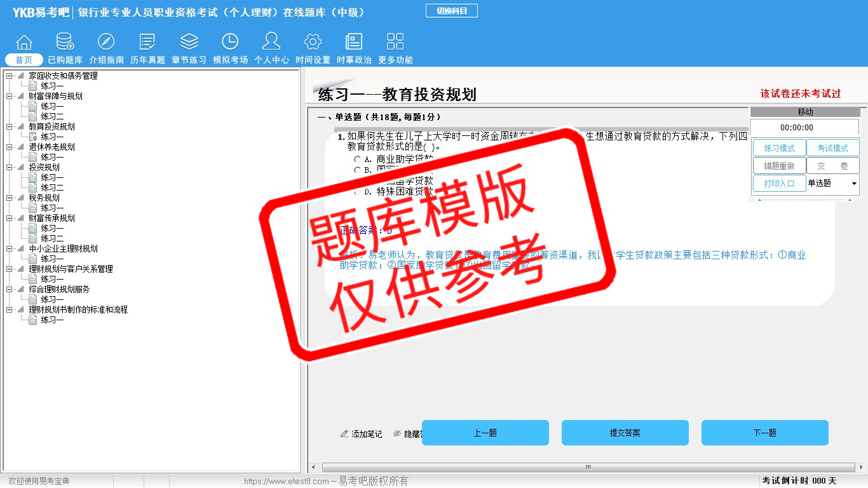Open 练习二 under 财富保障与规划
The height and width of the screenshot is (488, 868).
click(x=53, y=117)
